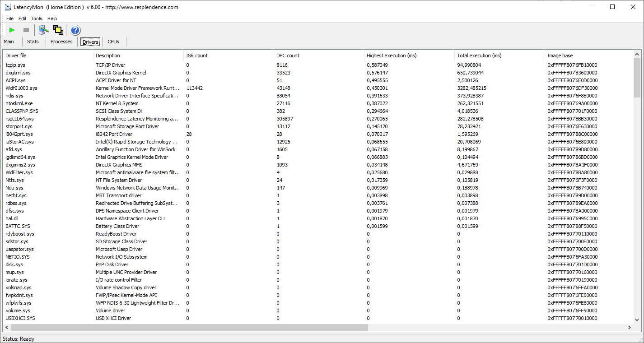Switch to the CPUs tab
The height and width of the screenshot is (343, 644).
[113, 42]
